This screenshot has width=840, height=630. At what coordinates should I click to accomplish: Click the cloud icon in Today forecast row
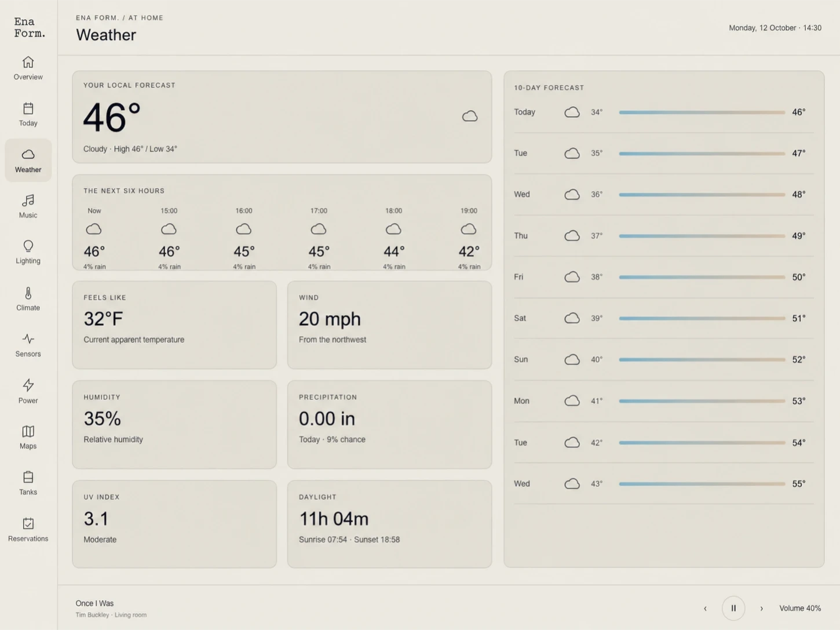coord(572,112)
